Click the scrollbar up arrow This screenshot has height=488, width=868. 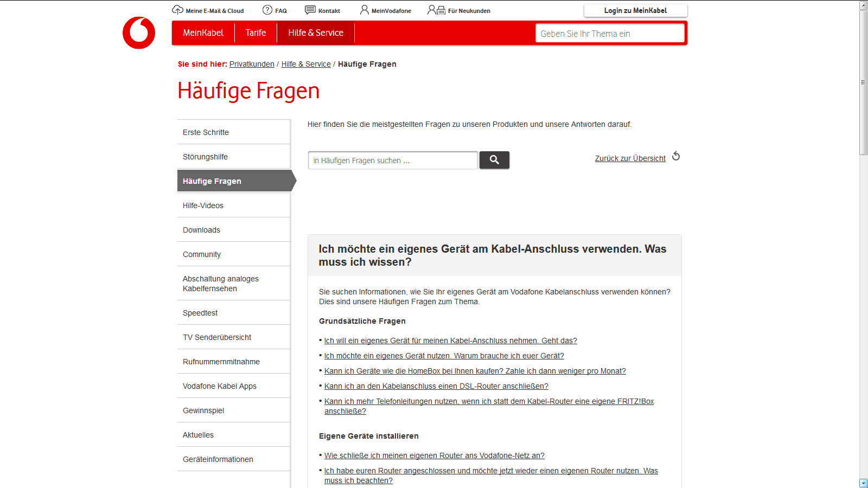(x=864, y=5)
